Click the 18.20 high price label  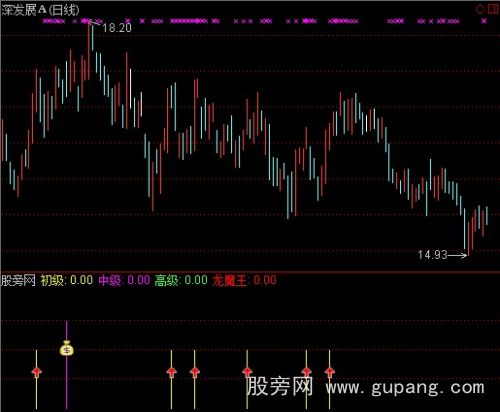[117, 28]
